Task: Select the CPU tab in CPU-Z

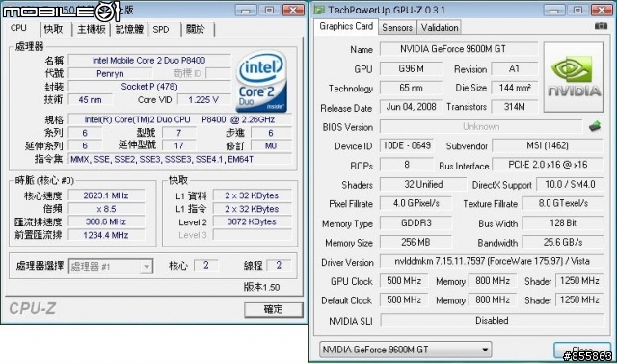Action: (18, 28)
